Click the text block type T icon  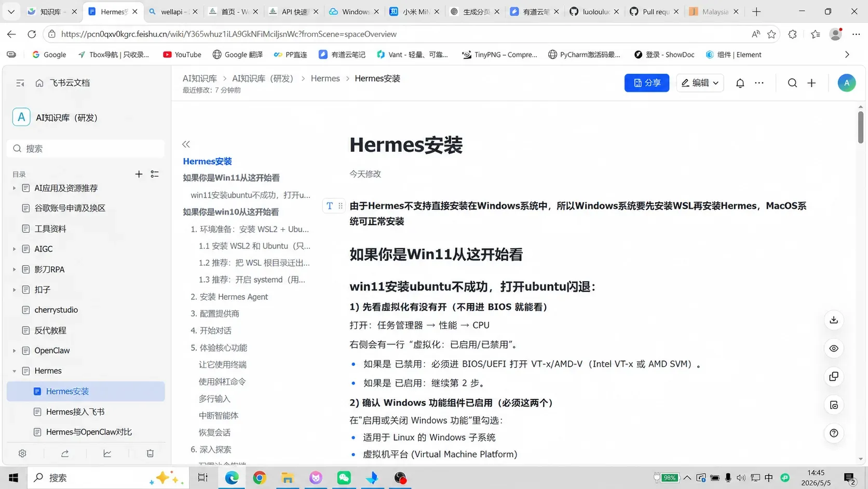330,206
